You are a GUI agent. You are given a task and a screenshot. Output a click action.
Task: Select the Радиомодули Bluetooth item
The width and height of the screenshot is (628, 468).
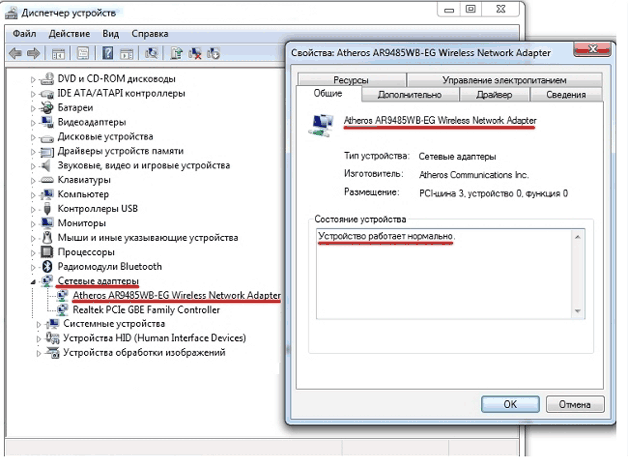pyautogui.click(x=110, y=266)
